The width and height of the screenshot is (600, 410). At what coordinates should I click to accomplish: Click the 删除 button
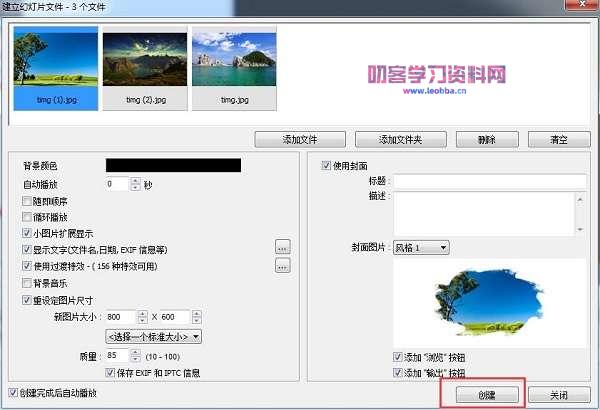(x=487, y=140)
